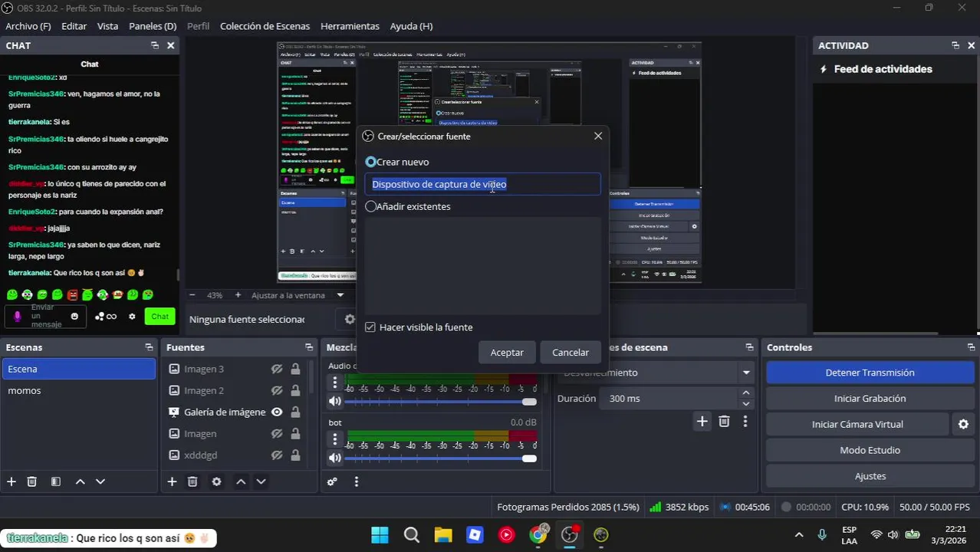Undock the ACTIVIDAD panel using its float icon
The height and width of the screenshot is (552, 980).
[955, 45]
